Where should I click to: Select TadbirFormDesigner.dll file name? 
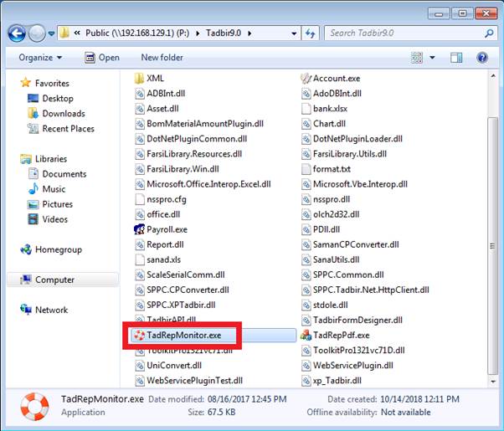pyautogui.click(x=357, y=321)
